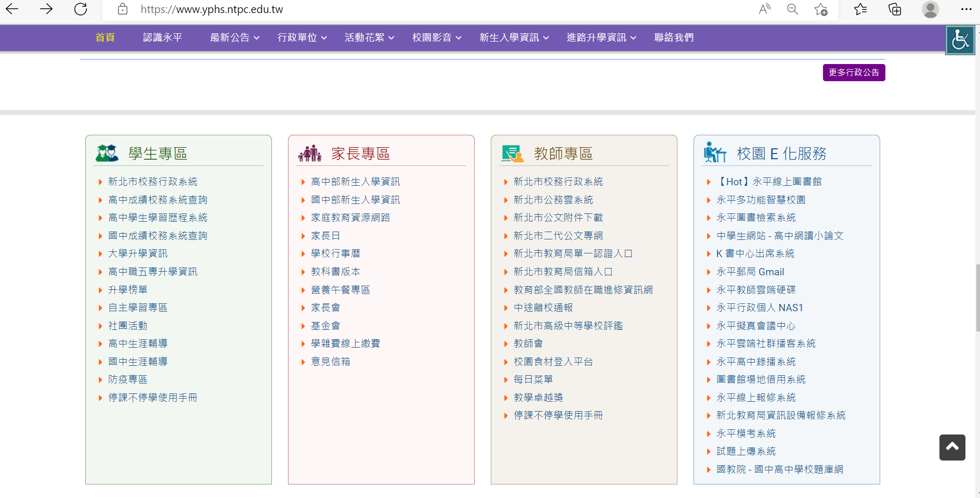
Task: Expand the 行政單位 dropdown menu
Action: coord(302,37)
